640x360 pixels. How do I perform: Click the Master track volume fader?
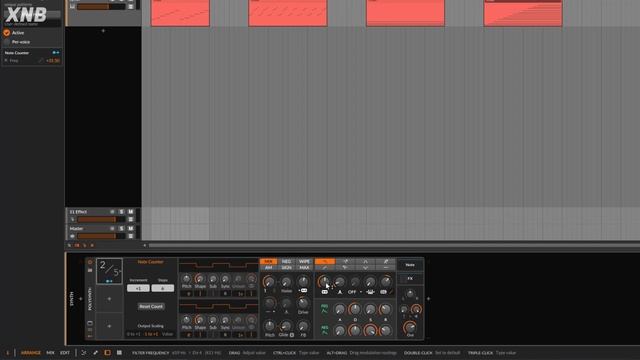(x=100, y=236)
